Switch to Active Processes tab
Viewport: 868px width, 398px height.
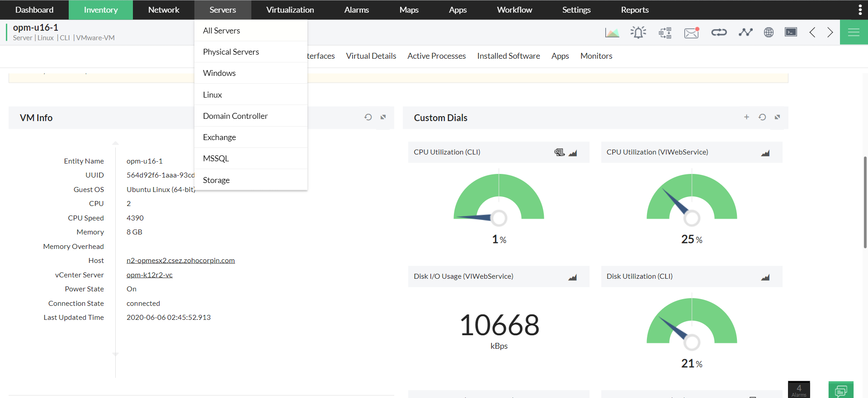[436, 56]
